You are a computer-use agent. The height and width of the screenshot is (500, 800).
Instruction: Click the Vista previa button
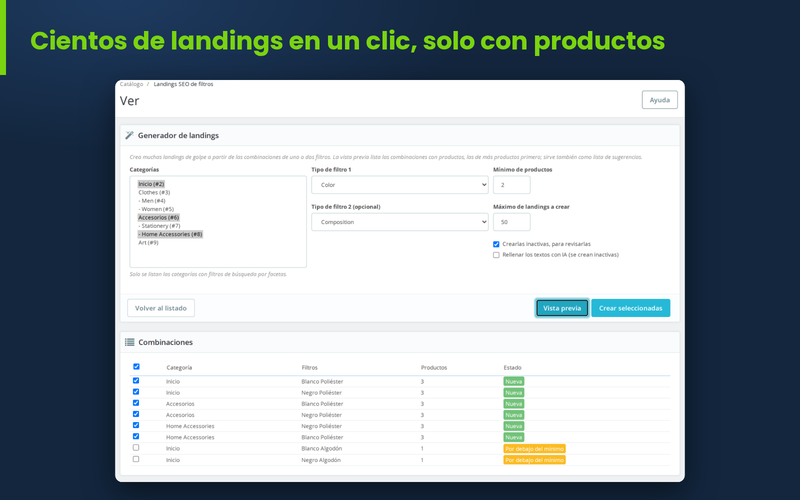[x=562, y=308]
